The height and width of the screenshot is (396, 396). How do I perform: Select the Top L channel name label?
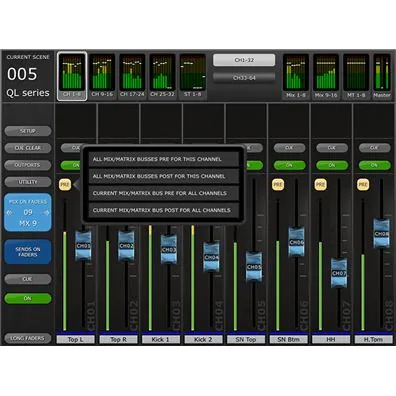coord(76,340)
